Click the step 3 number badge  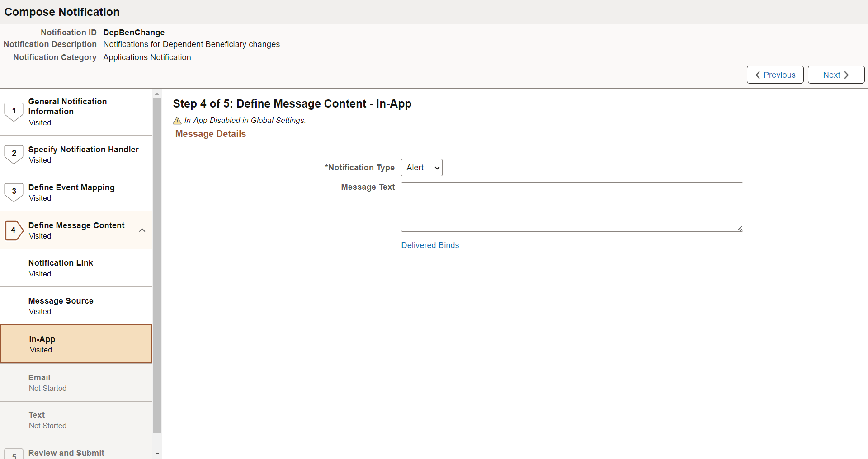tap(14, 192)
